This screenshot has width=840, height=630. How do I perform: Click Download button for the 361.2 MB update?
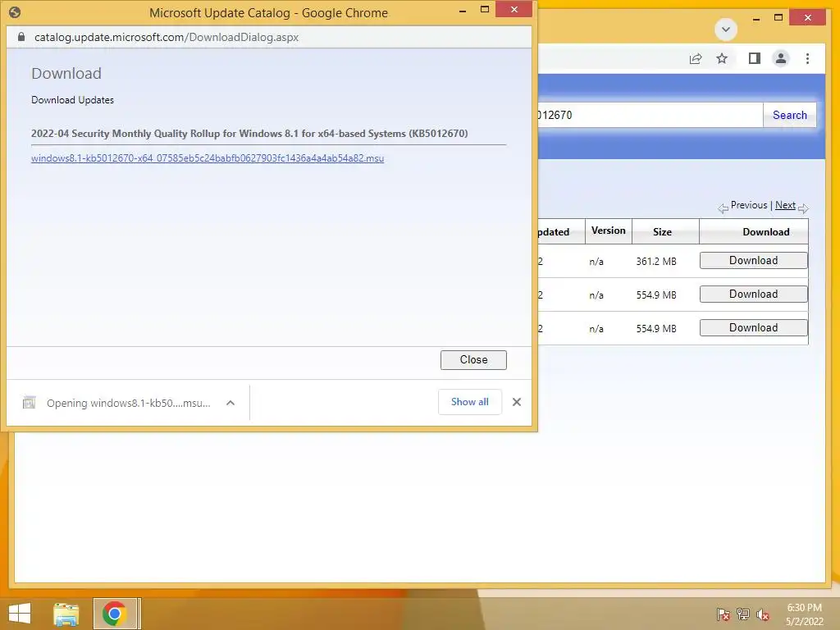coord(754,260)
